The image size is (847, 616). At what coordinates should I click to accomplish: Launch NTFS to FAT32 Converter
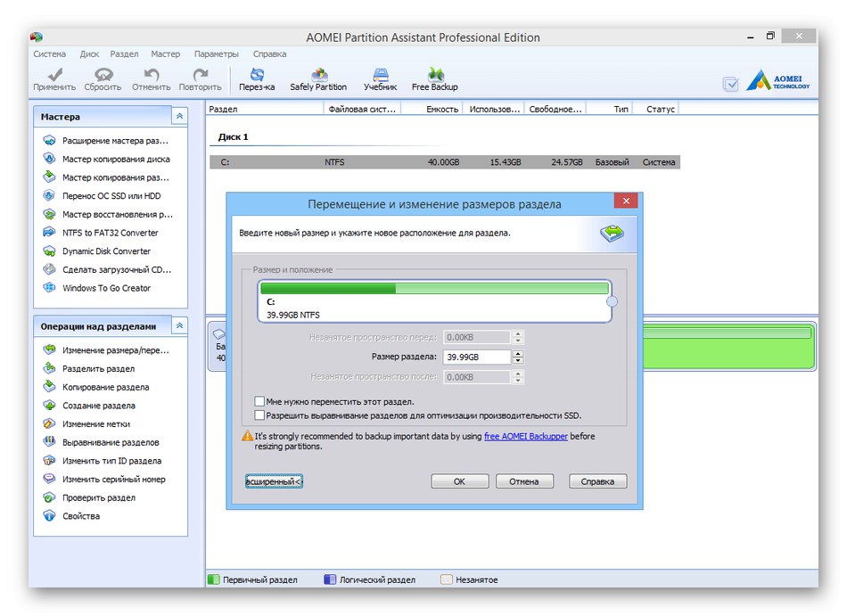102,233
